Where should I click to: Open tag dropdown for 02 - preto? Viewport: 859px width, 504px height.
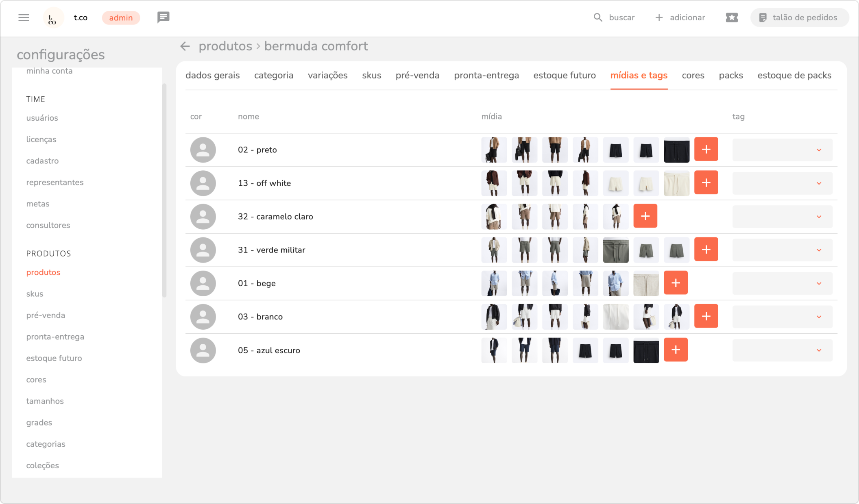pos(782,150)
